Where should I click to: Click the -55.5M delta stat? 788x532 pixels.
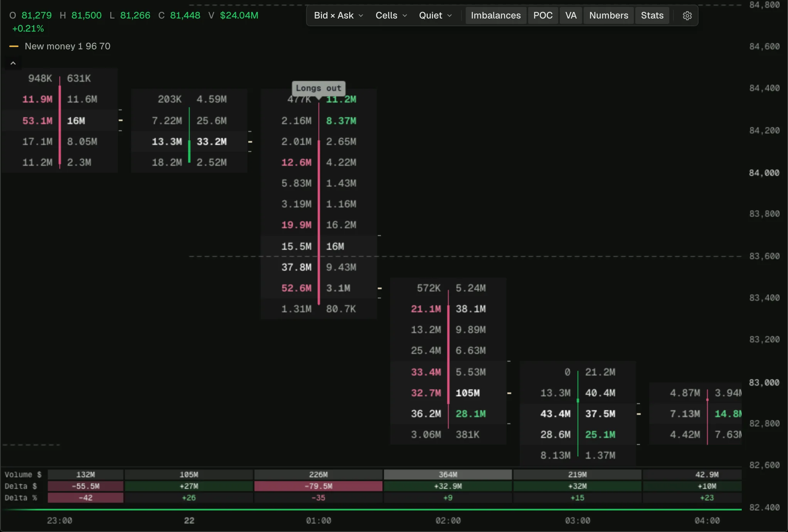(86, 486)
